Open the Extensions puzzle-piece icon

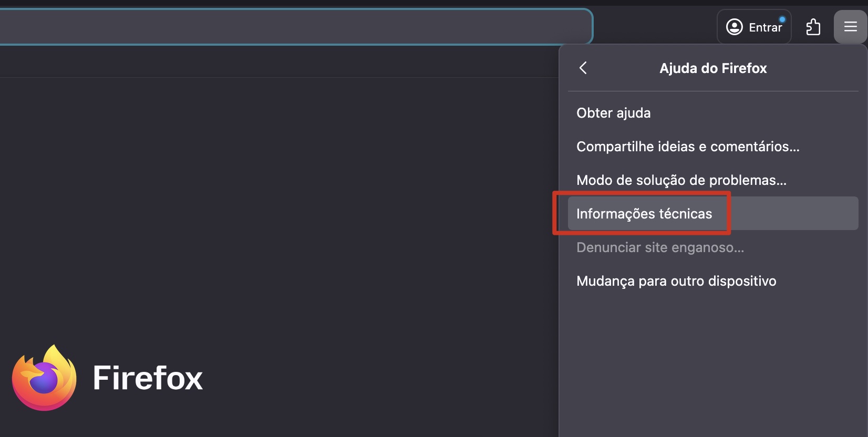(x=813, y=27)
